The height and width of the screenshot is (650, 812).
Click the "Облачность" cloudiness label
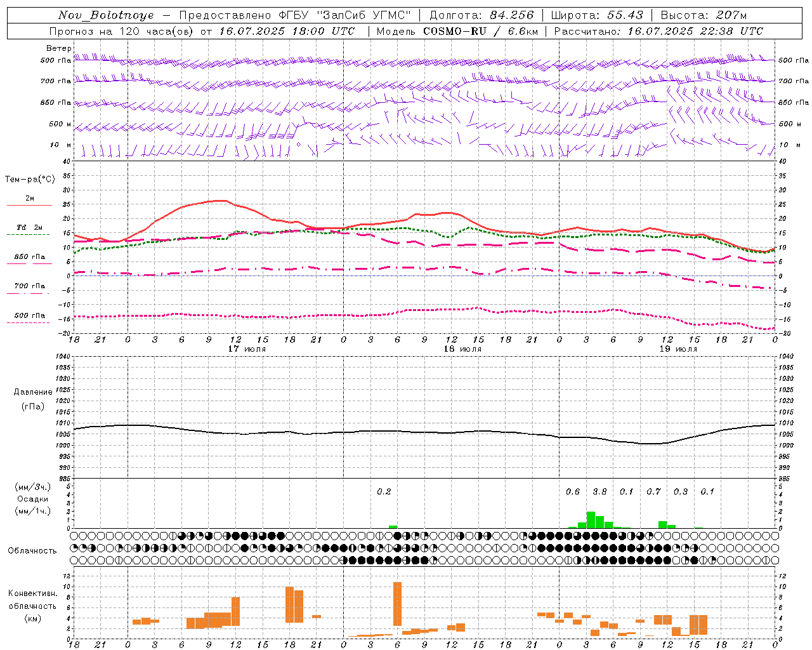pyautogui.click(x=32, y=551)
